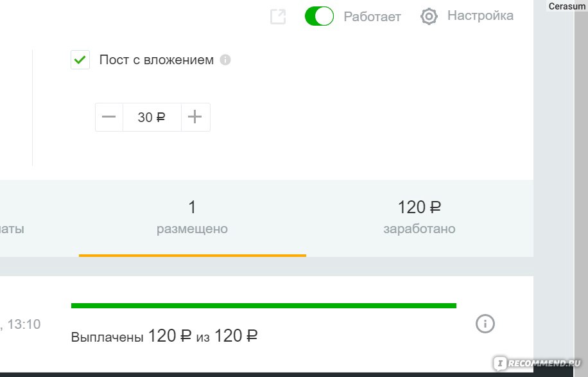Click the green payout progress bar
This screenshot has height=377, width=588.
click(264, 306)
